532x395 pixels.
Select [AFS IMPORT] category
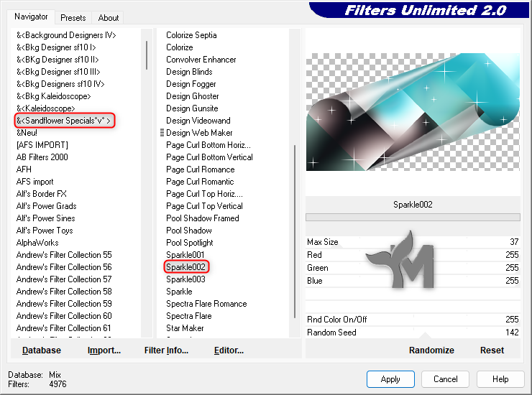click(x=42, y=145)
